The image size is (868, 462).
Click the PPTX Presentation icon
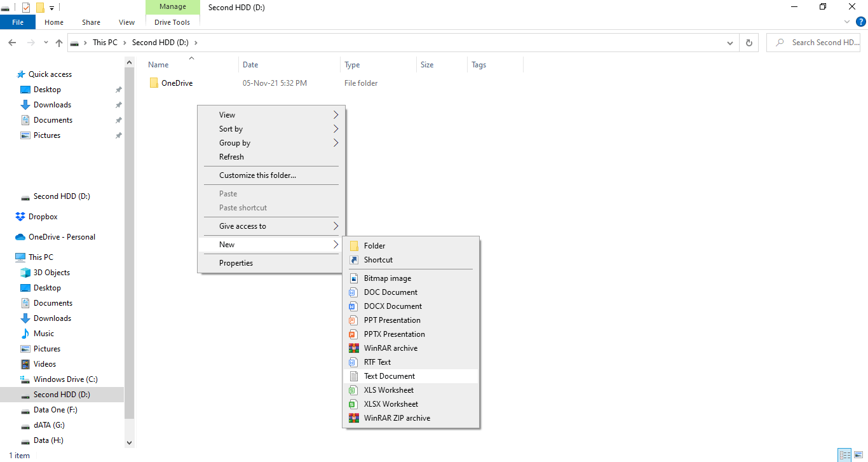click(354, 334)
